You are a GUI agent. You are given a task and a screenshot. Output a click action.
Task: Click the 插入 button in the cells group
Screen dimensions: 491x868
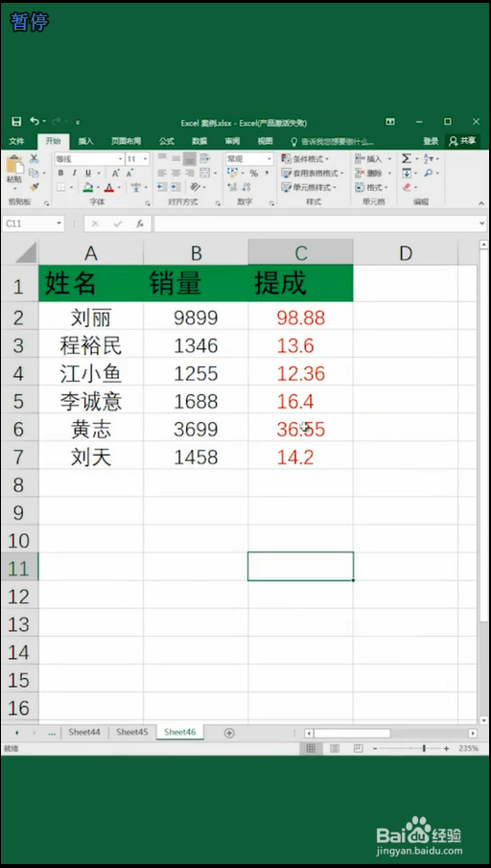pyautogui.click(x=373, y=159)
